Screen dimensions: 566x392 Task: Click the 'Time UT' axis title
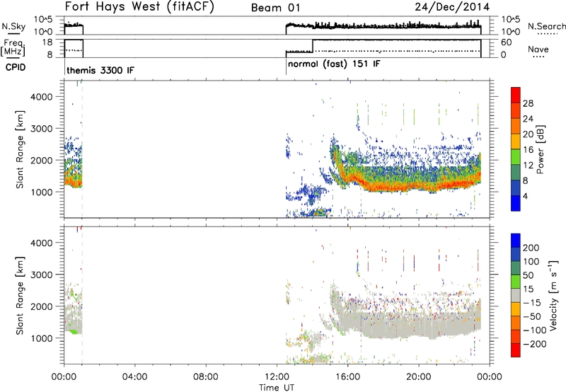pyautogui.click(x=277, y=387)
